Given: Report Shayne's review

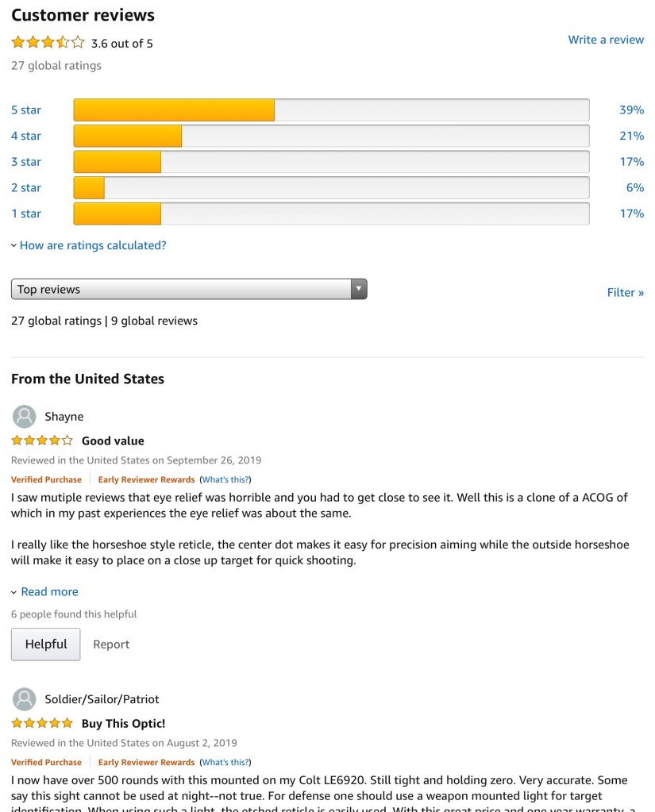Looking at the screenshot, I should (111, 645).
